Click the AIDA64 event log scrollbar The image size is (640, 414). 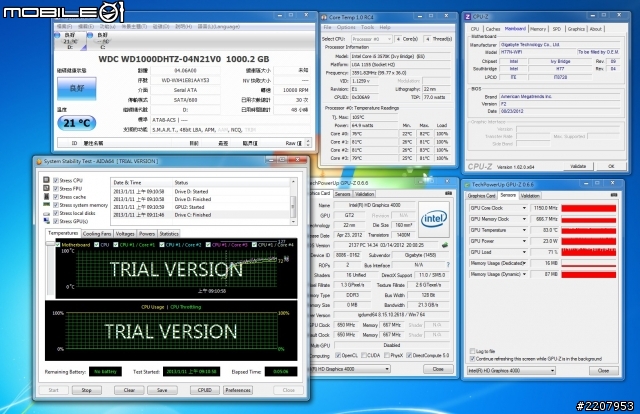(x=293, y=202)
